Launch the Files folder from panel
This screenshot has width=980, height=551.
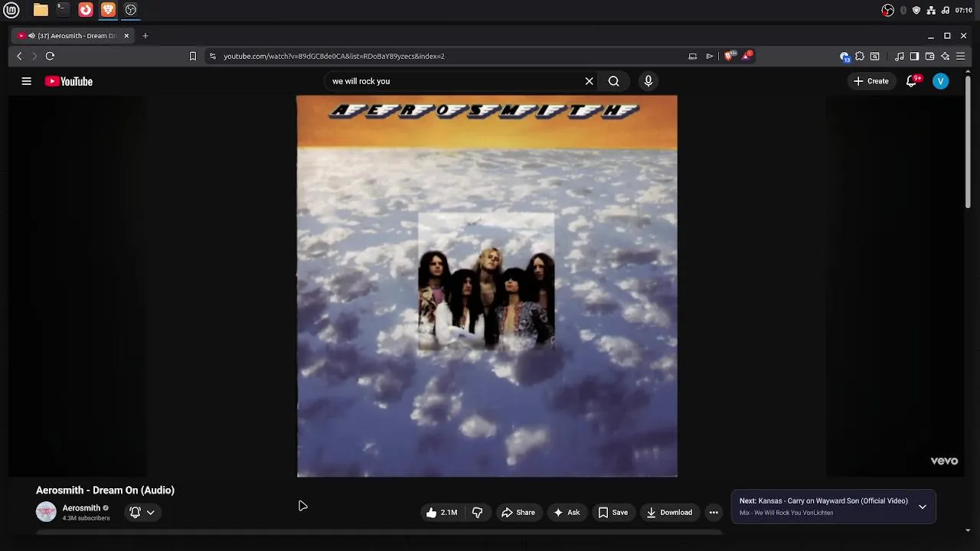(41, 10)
